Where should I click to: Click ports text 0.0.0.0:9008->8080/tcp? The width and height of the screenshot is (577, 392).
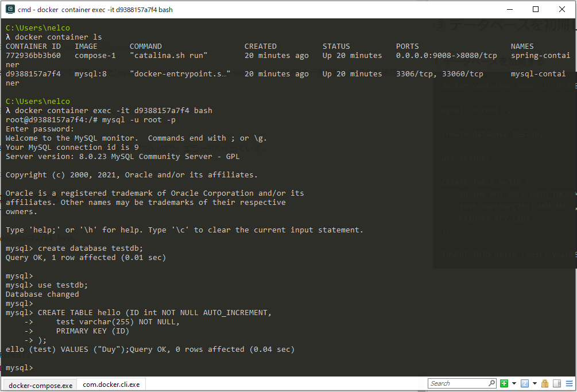coord(446,56)
